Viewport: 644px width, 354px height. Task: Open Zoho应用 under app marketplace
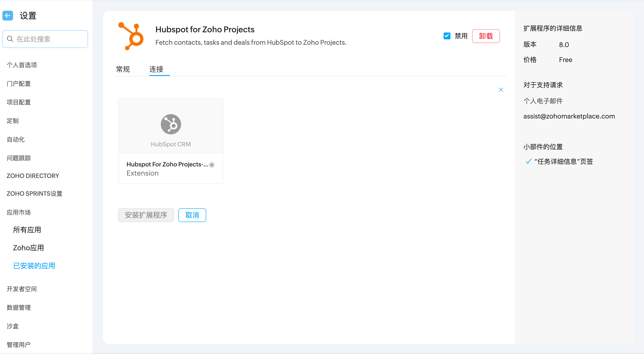(x=28, y=247)
